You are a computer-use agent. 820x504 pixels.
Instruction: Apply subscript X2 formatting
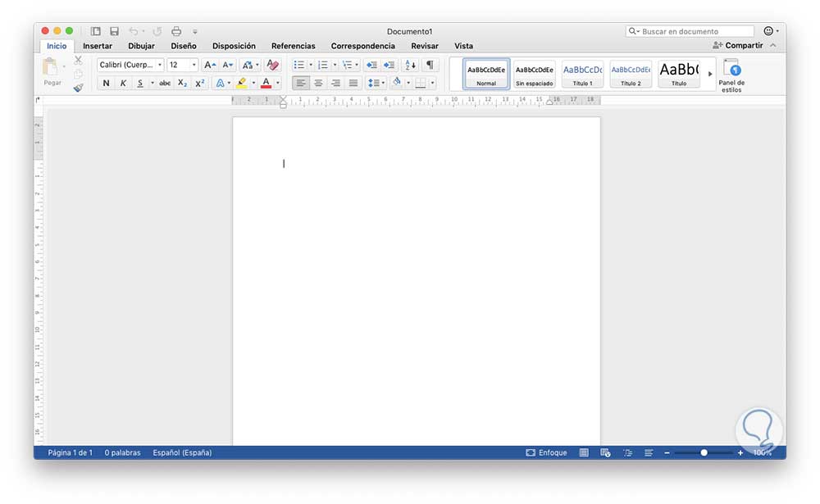pos(182,83)
